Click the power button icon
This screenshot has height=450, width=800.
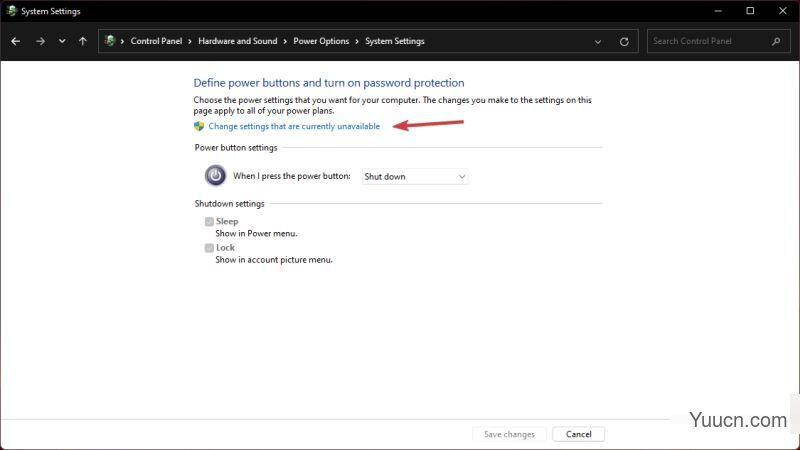click(215, 176)
